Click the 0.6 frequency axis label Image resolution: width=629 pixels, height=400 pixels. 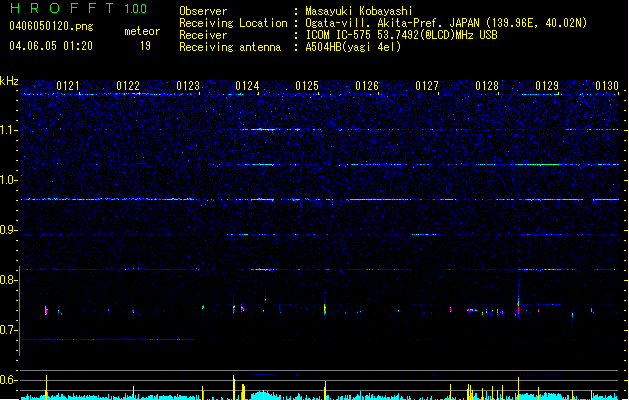click(9, 380)
